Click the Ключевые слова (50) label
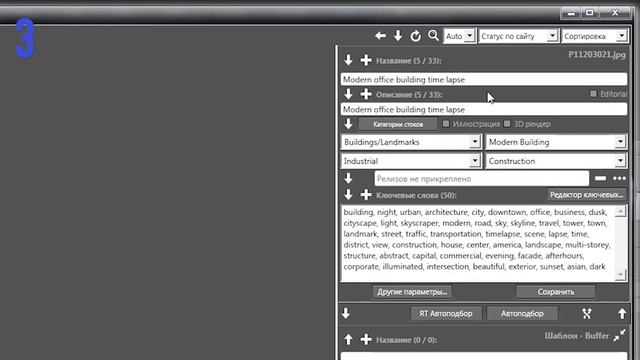This screenshot has width=640, height=360. (x=416, y=195)
